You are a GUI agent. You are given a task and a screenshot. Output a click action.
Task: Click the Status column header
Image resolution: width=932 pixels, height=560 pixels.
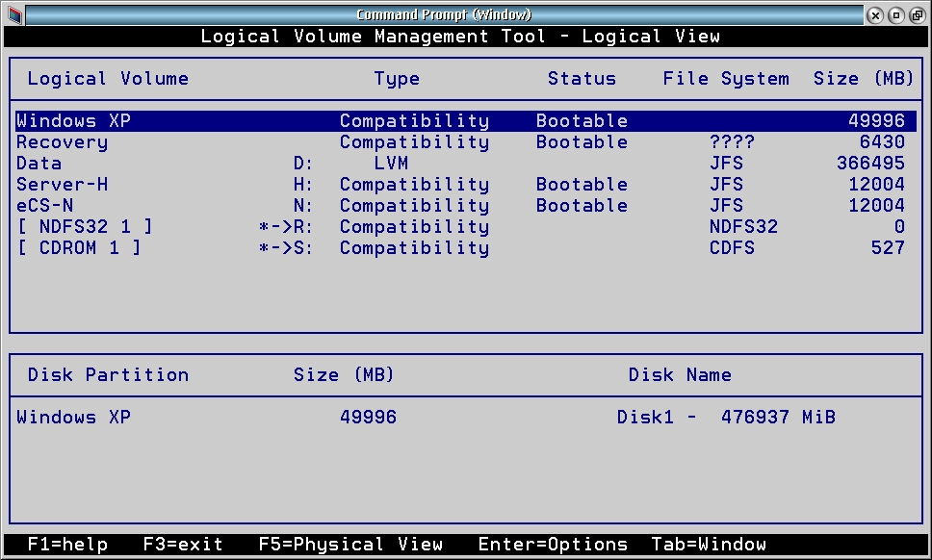coord(582,79)
